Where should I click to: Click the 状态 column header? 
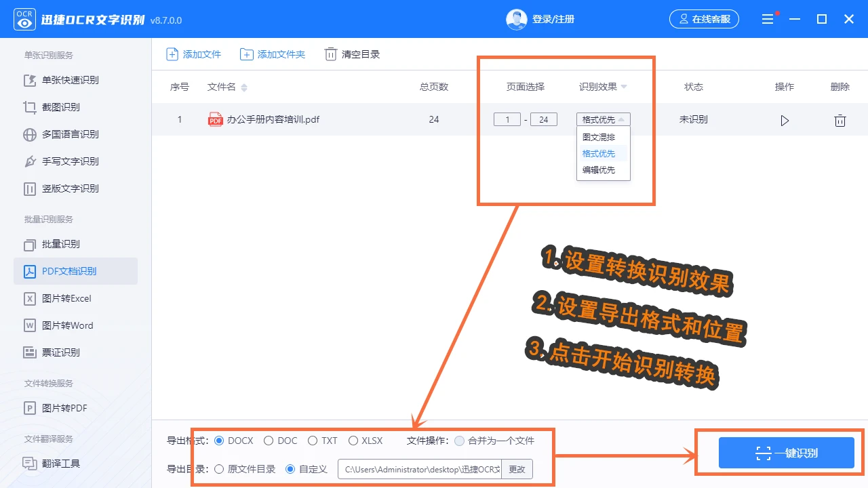point(694,87)
